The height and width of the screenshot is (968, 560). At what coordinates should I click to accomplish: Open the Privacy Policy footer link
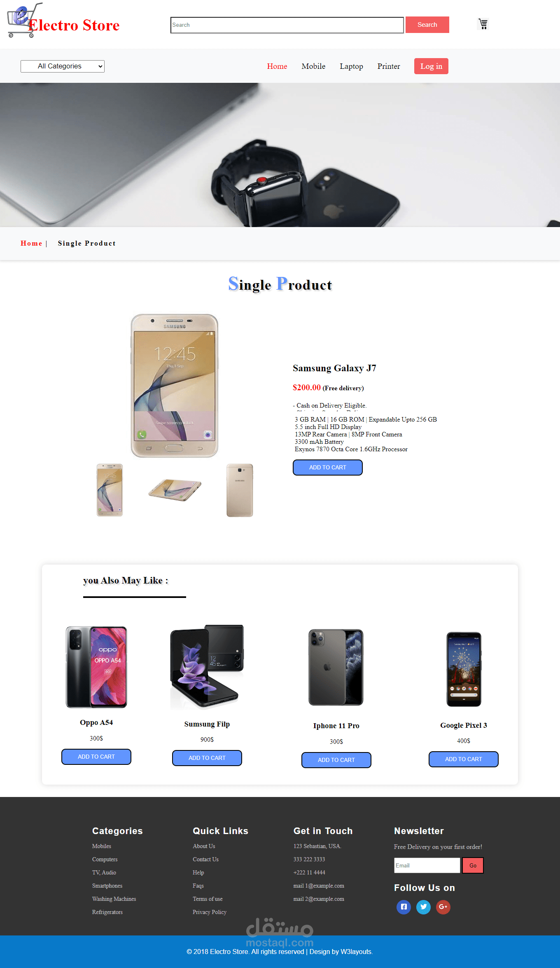(x=210, y=912)
